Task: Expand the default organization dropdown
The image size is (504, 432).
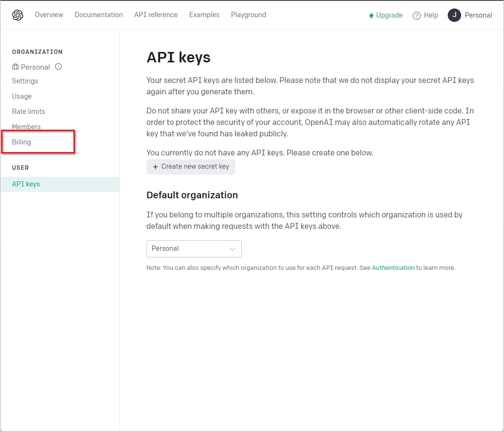Action: coord(194,249)
